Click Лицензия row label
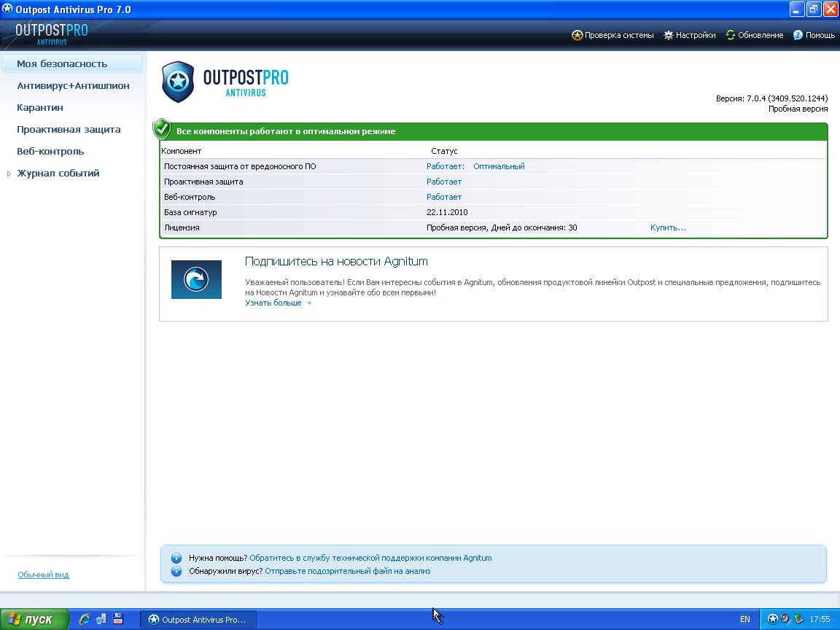This screenshot has height=630, width=840. pyautogui.click(x=182, y=227)
